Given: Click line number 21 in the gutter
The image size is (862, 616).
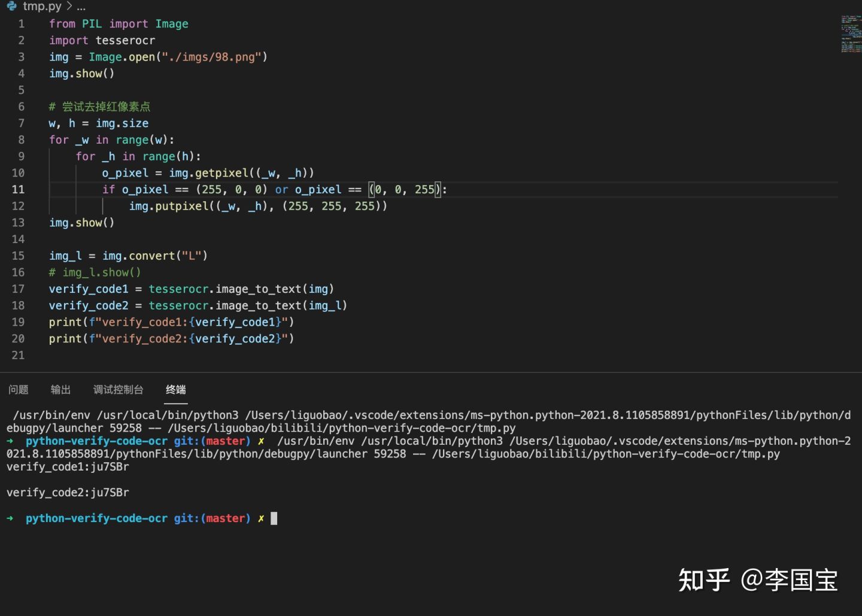Looking at the screenshot, I should pos(19,355).
